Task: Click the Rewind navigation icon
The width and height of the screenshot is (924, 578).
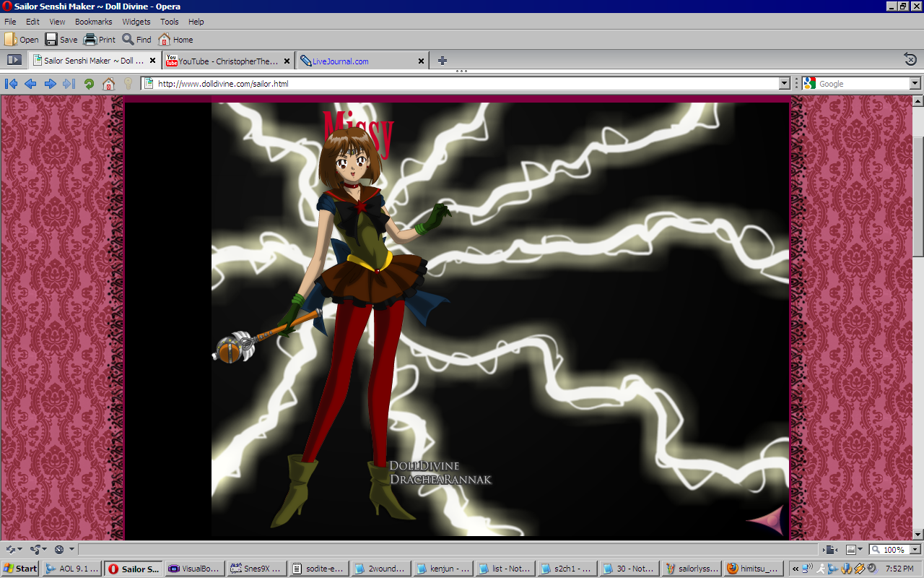Action: pyautogui.click(x=11, y=84)
